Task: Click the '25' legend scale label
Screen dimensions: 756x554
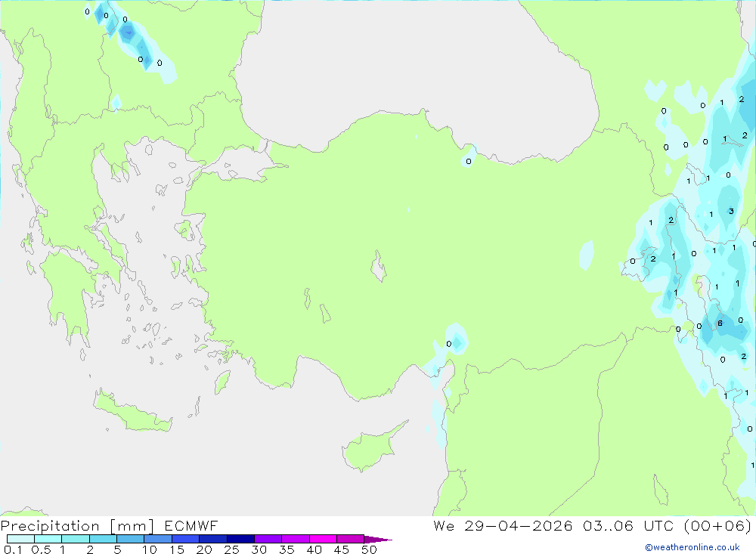Action: point(231,549)
